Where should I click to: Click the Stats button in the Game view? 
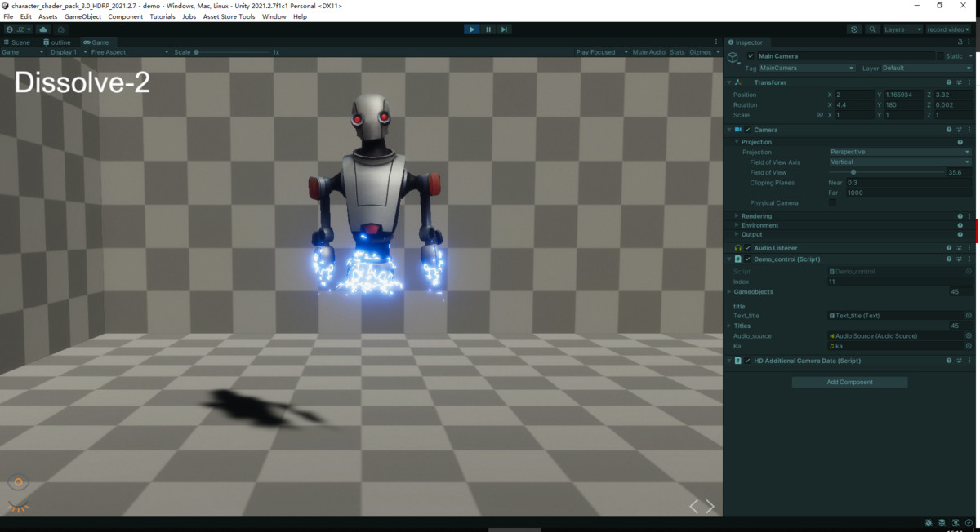677,51
